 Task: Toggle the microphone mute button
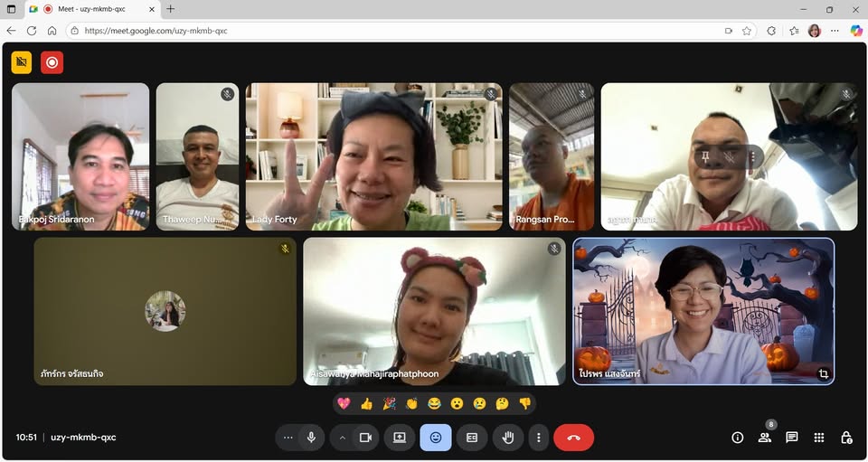point(311,438)
